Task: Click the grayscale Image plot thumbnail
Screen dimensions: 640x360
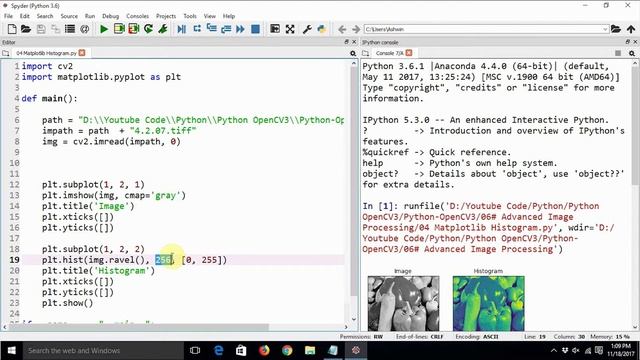Action: coord(403,303)
